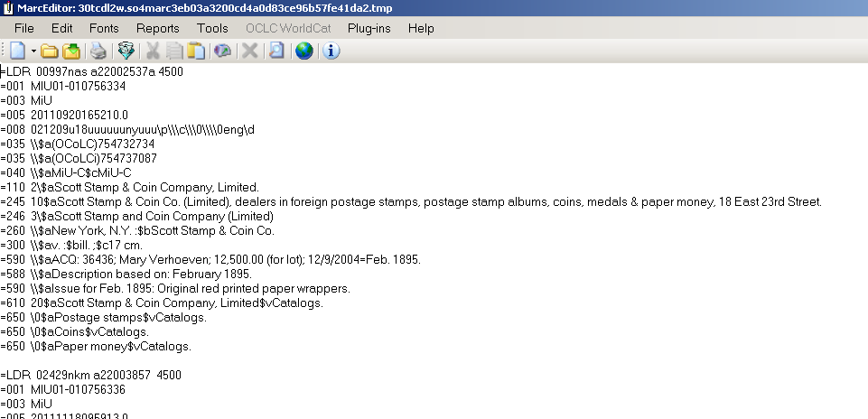Click the Copy icon
The height and width of the screenshot is (419, 868).
point(174,51)
